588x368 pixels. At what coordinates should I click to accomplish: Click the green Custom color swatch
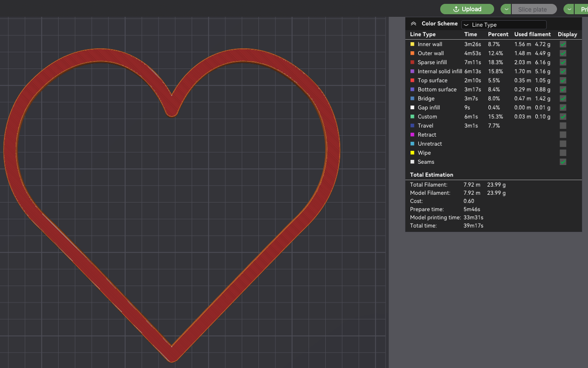coord(412,116)
